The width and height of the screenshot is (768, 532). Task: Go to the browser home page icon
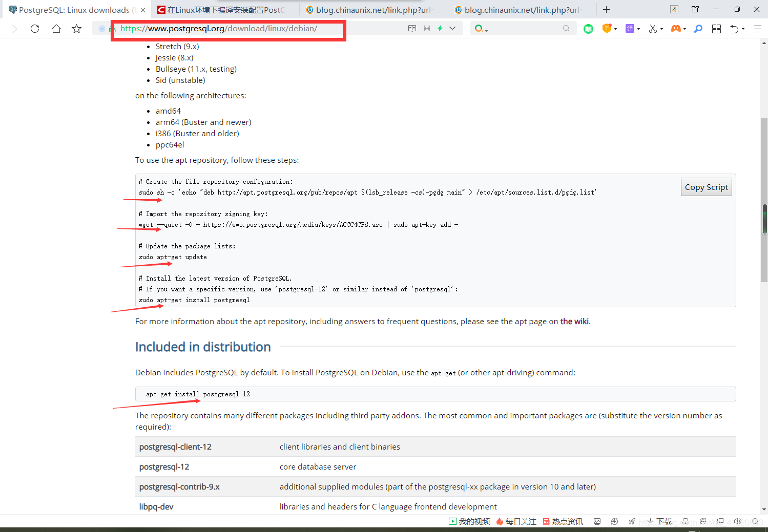tap(56, 29)
